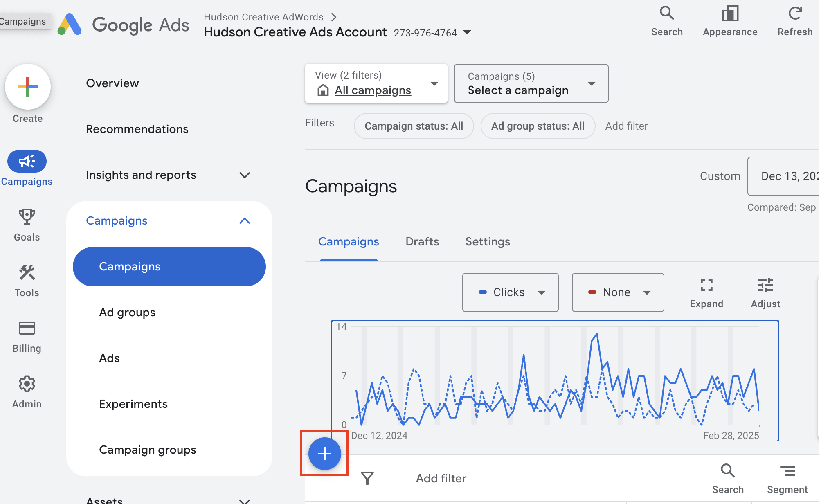Switch to the Settings tab
This screenshot has width=819, height=504.
click(x=488, y=242)
